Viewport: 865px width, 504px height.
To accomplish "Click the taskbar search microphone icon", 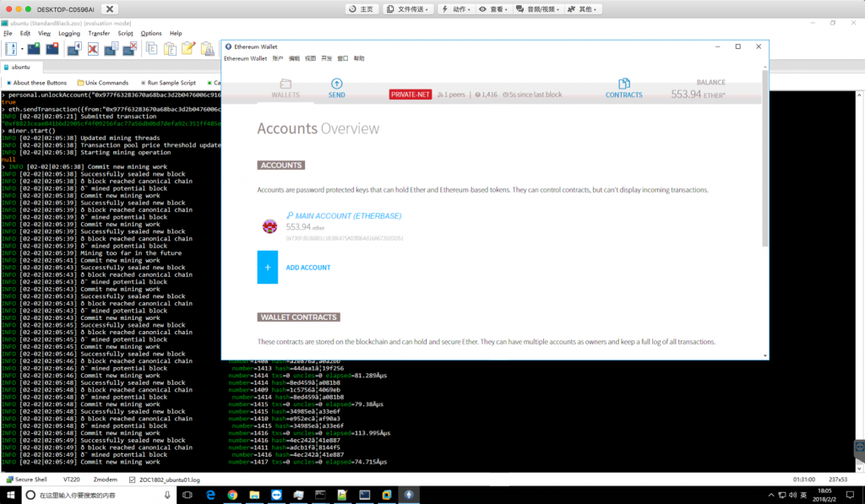I will click(167, 496).
